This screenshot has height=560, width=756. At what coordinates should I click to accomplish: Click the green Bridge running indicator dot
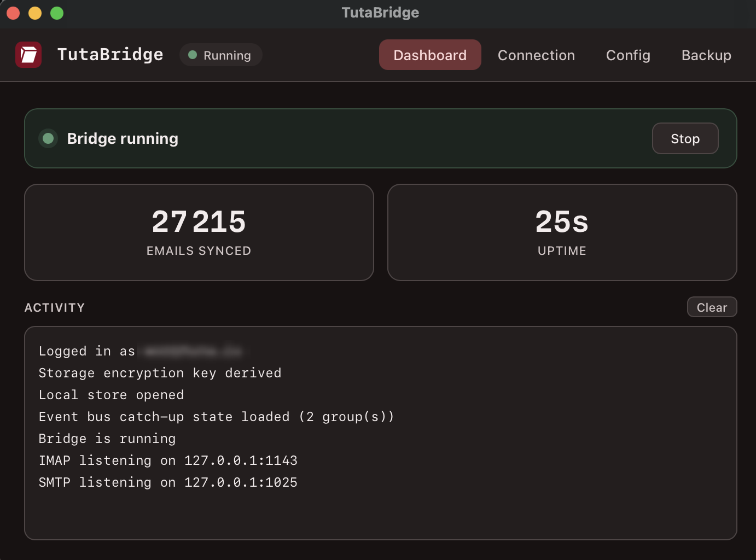coord(48,138)
